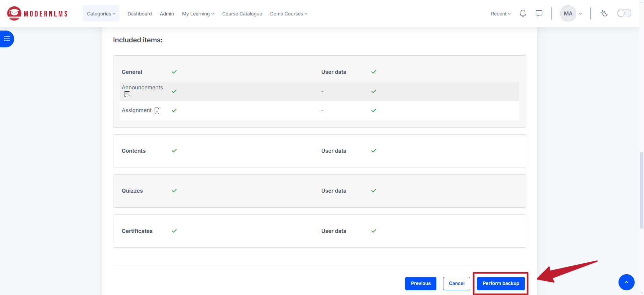Go to Dashboard
The image size is (644, 295).
pos(140,14)
